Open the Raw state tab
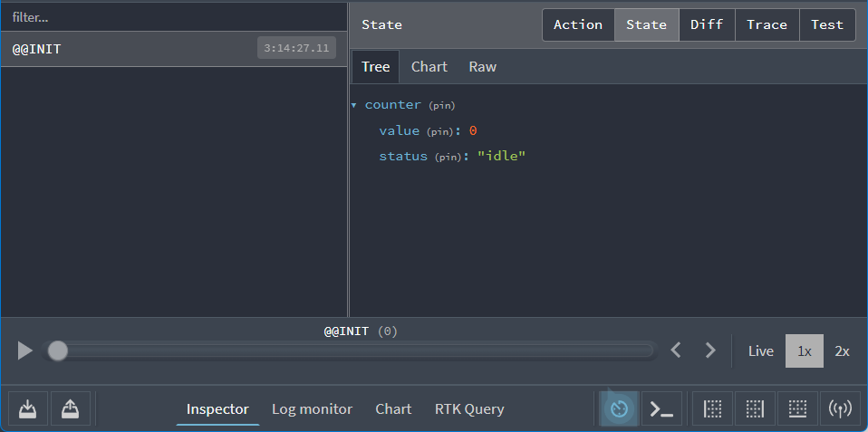This screenshot has width=868, height=432. [x=482, y=67]
